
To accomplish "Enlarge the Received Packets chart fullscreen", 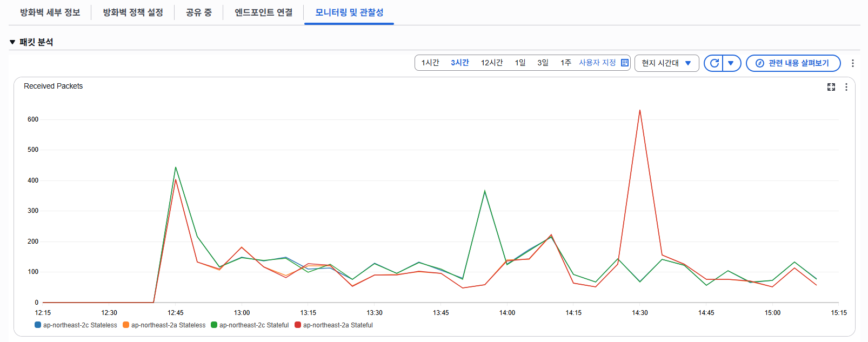I will pyautogui.click(x=831, y=87).
